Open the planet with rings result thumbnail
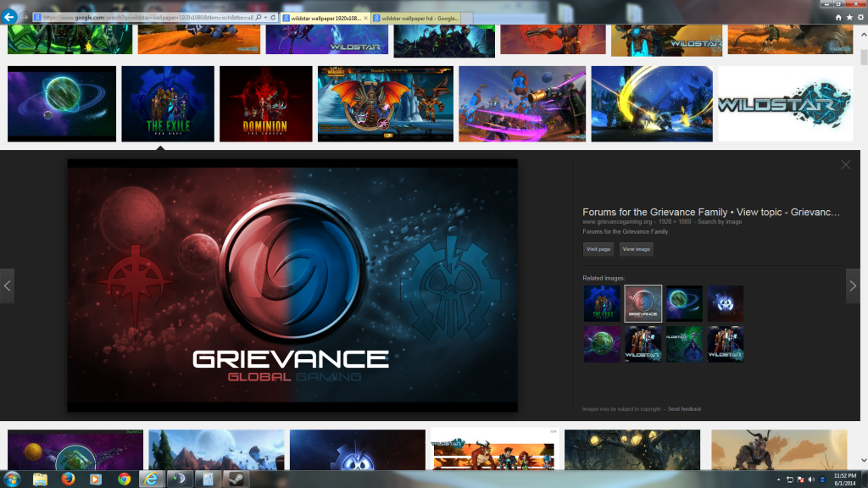Screen dimensions: 868x488 pos(62,103)
